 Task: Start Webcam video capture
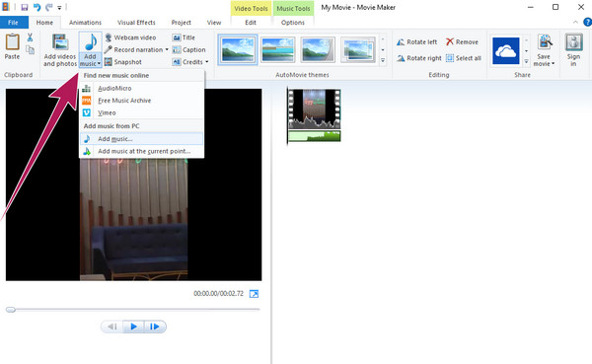point(130,37)
